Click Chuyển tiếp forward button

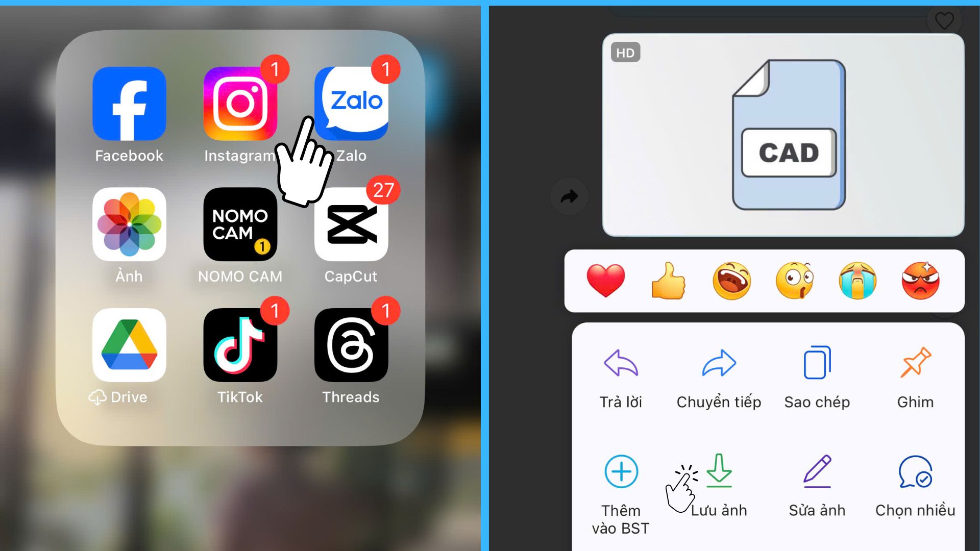pos(719,375)
